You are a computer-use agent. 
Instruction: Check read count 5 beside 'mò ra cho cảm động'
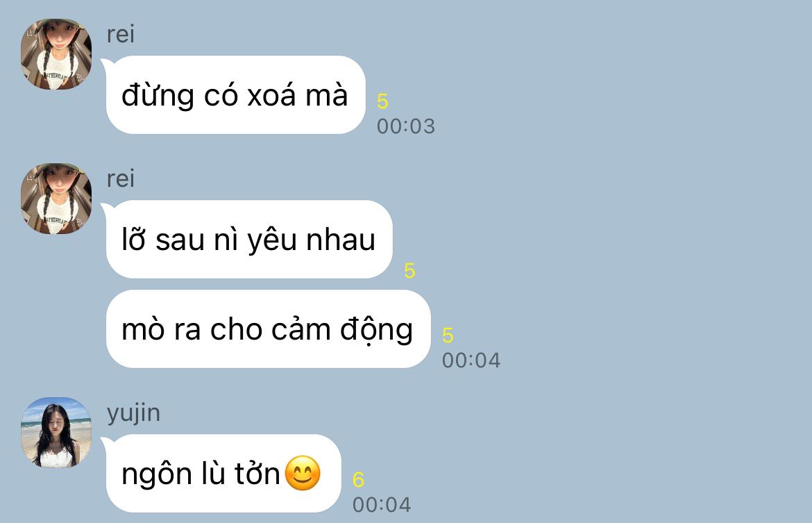click(x=448, y=335)
